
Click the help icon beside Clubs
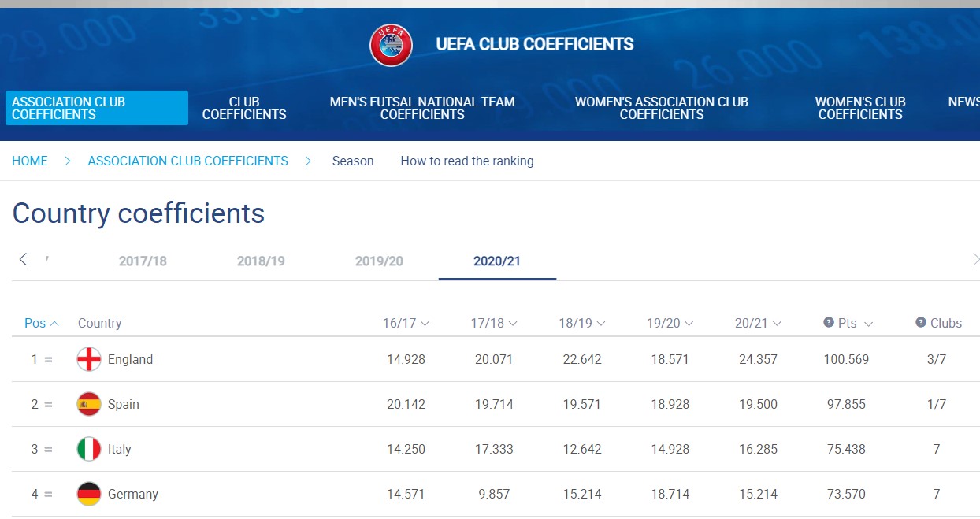pyautogui.click(x=920, y=323)
